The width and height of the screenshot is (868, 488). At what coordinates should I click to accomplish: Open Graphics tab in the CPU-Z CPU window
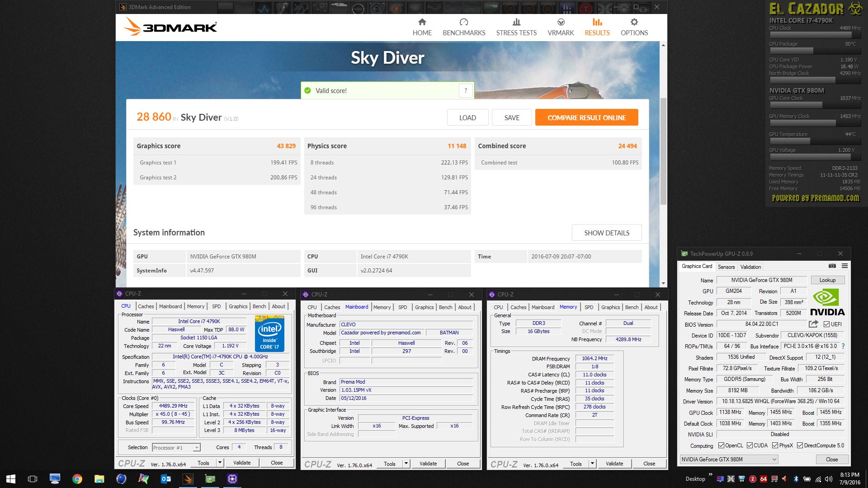[238, 306]
